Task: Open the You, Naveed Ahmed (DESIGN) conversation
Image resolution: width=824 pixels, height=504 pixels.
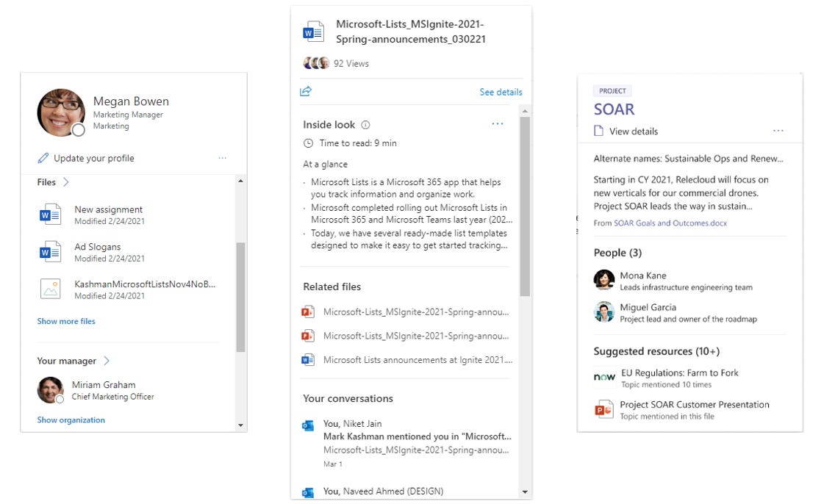Action: (x=383, y=492)
